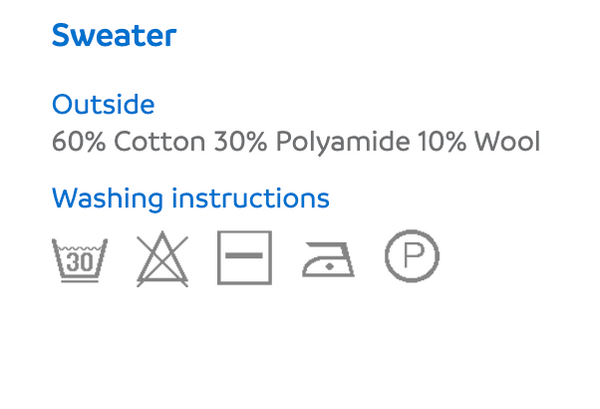Viewport: 600px width, 409px height.
Task: Click the word instructions in the heading
Action: click(x=251, y=198)
